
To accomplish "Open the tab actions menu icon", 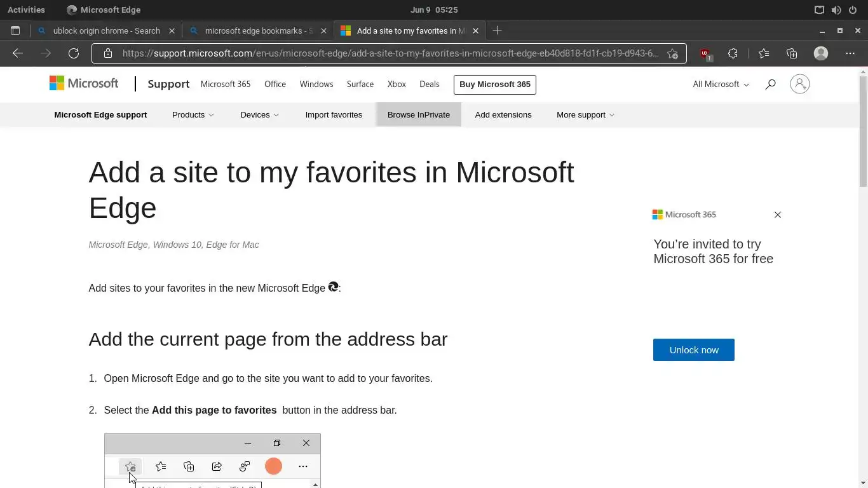I will click(x=15, y=30).
